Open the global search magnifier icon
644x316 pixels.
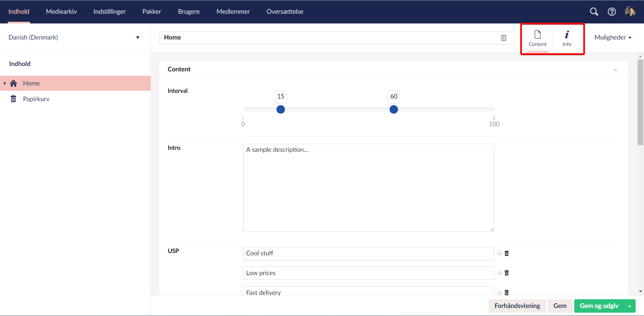594,11
